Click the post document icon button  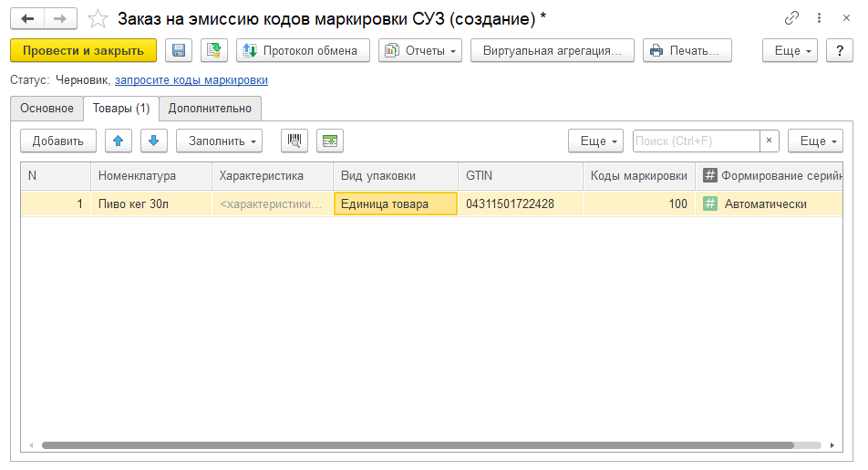point(213,50)
